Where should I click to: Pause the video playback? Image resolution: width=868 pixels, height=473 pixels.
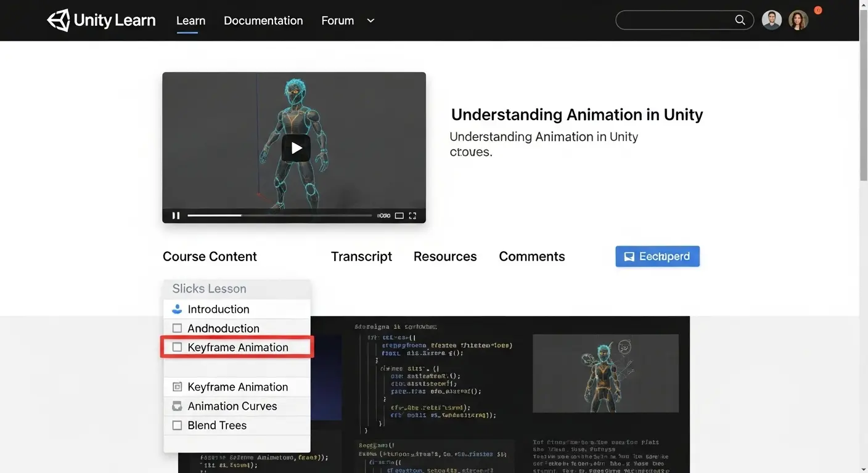(x=176, y=216)
